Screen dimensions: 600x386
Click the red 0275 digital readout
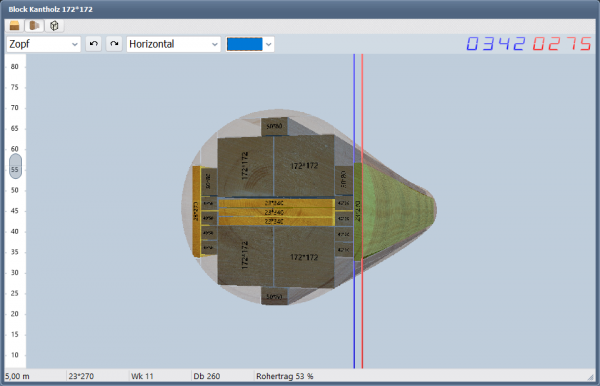(x=562, y=44)
